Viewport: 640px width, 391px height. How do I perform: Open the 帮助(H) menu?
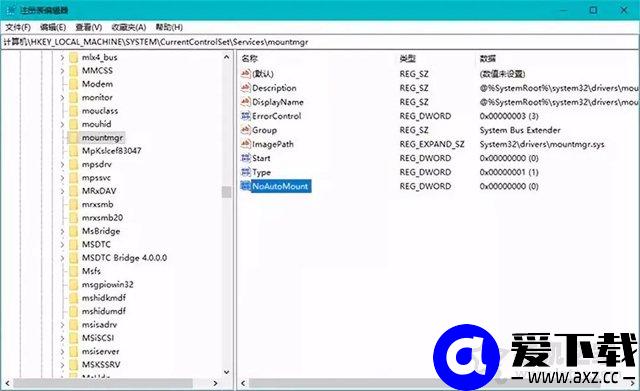click(169, 27)
